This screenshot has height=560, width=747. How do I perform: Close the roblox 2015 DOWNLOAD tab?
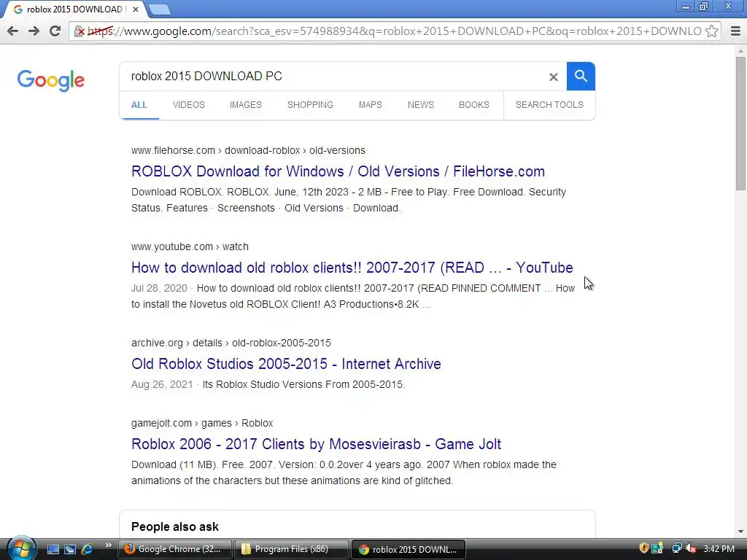coord(135,9)
